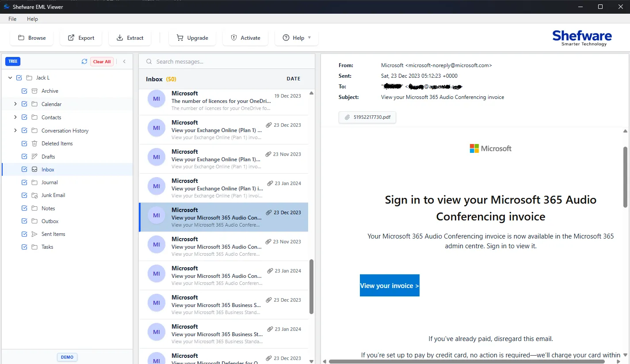Screen dimensions: 630x364
Task: Click the Search messages field
Action: click(x=227, y=62)
